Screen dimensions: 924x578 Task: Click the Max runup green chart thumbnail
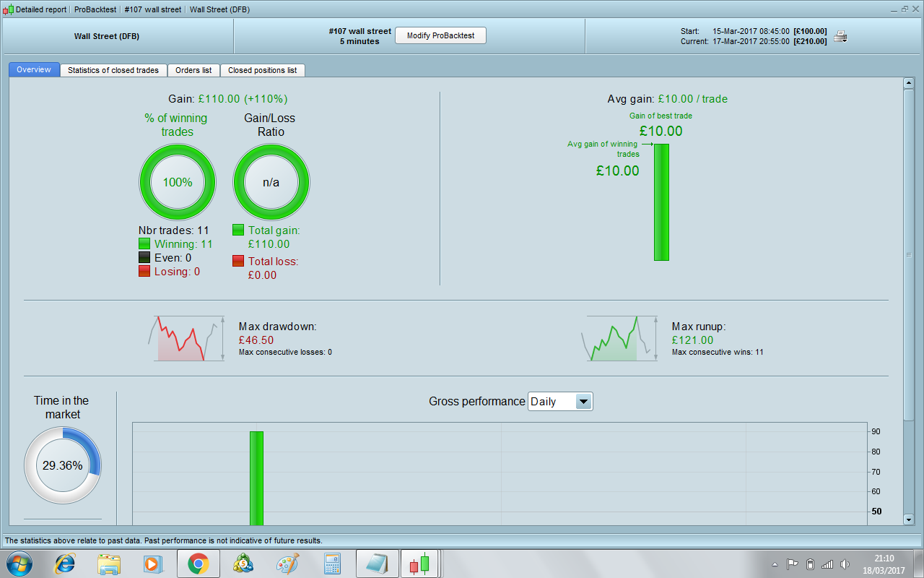point(620,338)
